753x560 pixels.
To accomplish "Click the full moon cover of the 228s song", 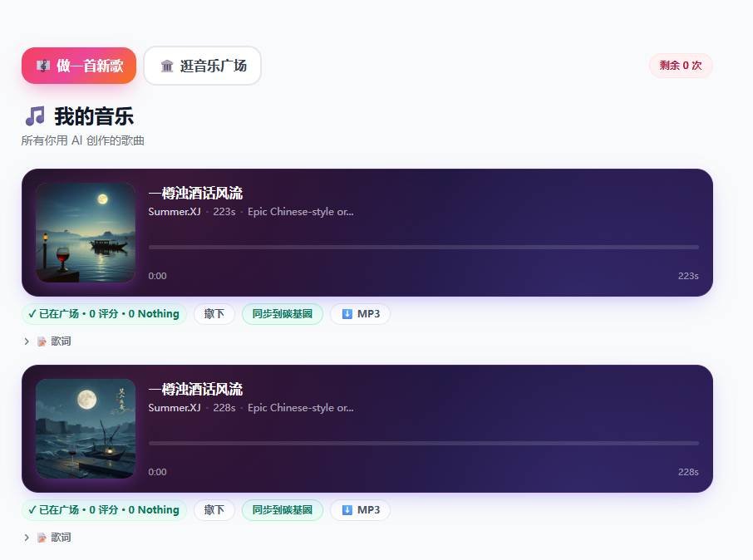I will (86, 429).
